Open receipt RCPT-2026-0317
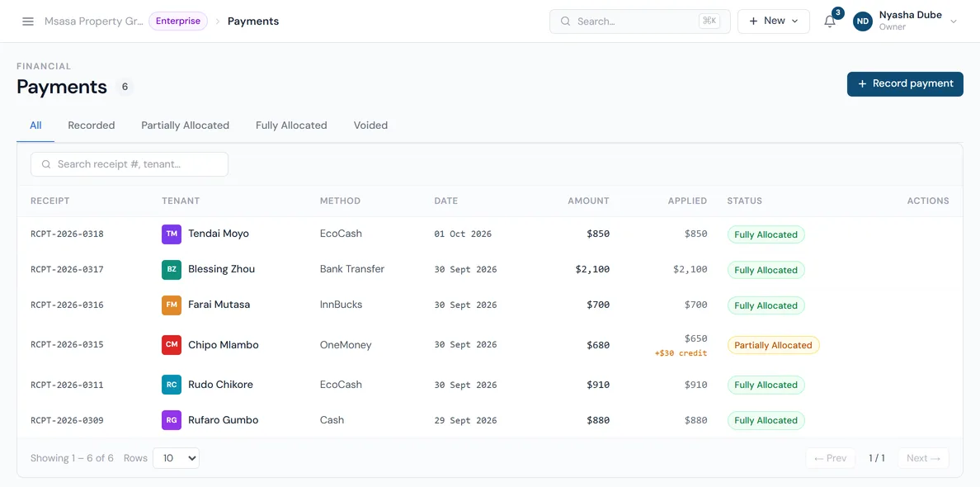The image size is (980, 487). coord(67,270)
